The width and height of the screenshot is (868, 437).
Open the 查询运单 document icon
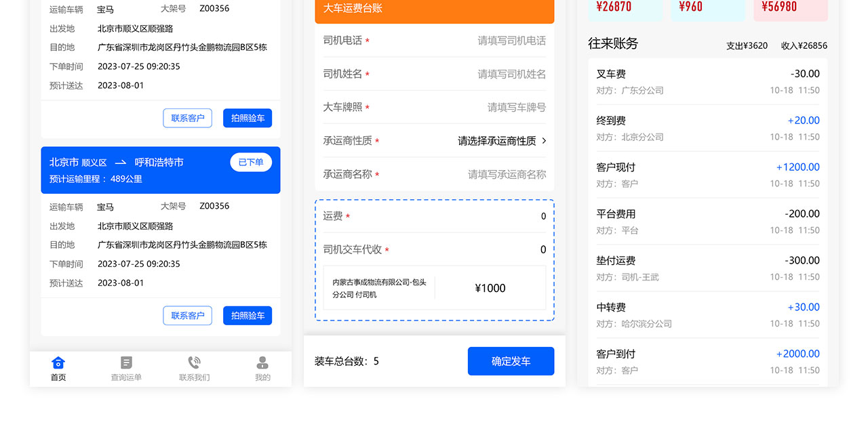(x=126, y=362)
